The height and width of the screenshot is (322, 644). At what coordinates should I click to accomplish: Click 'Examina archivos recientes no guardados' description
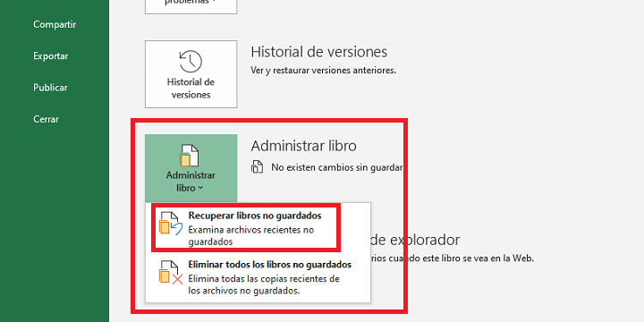pyautogui.click(x=251, y=236)
